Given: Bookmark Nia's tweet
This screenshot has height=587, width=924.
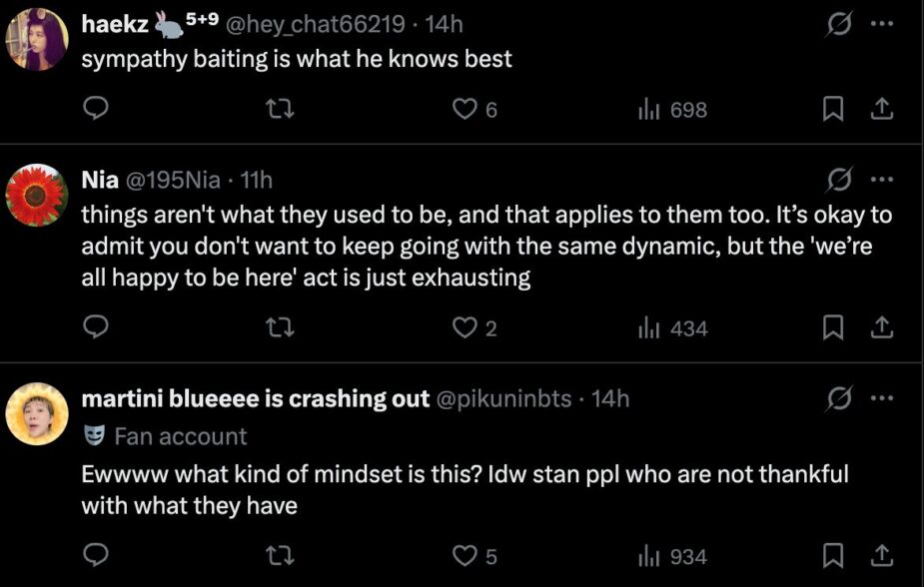Looking at the screenshot, I should pos(832,327).
